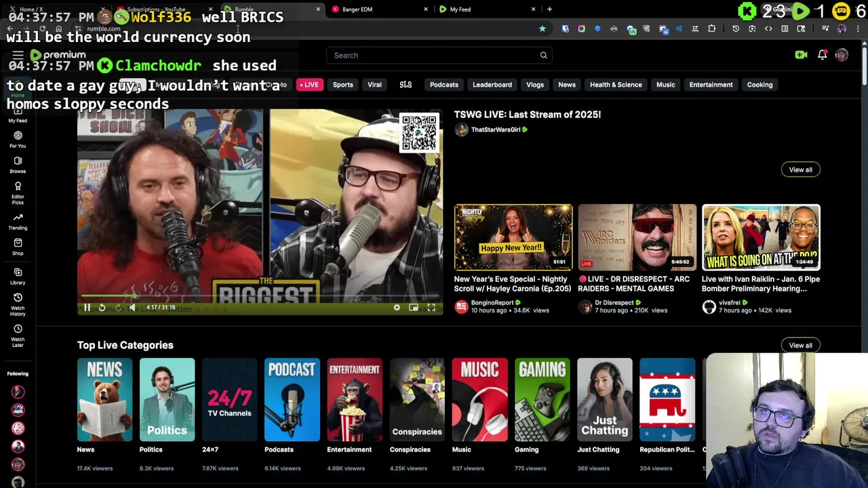This screenshot has height=488, width=868.
Task: Open the Dr Disrespect channel link
Action: pyautogui.click(x=614, y=302)
